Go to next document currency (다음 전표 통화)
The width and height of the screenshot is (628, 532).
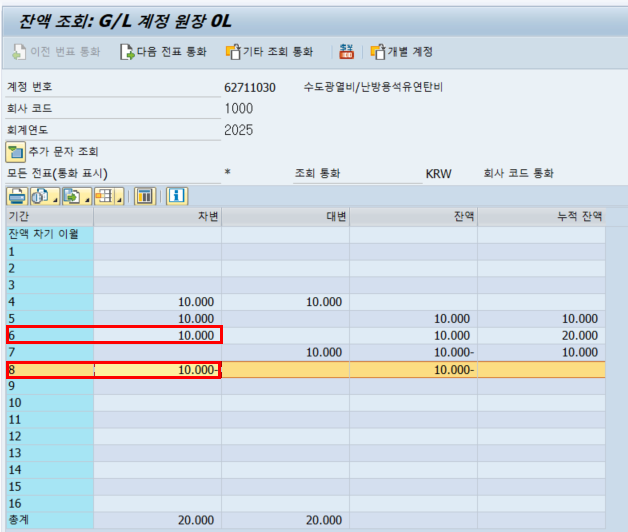(x=163, y=52)
